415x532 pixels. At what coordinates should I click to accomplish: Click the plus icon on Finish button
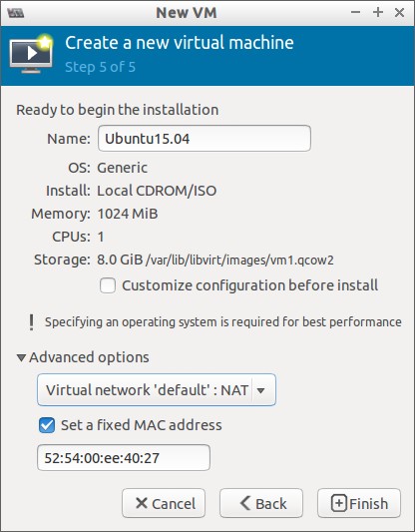click(x=339, y=503)
